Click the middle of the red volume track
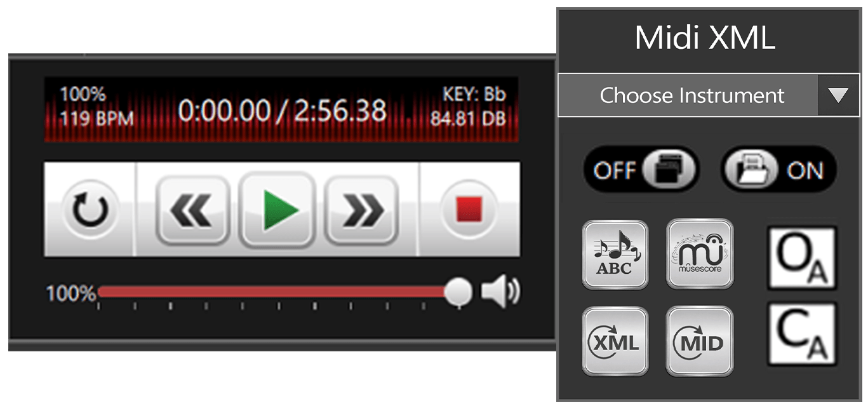 coord(272,292)
